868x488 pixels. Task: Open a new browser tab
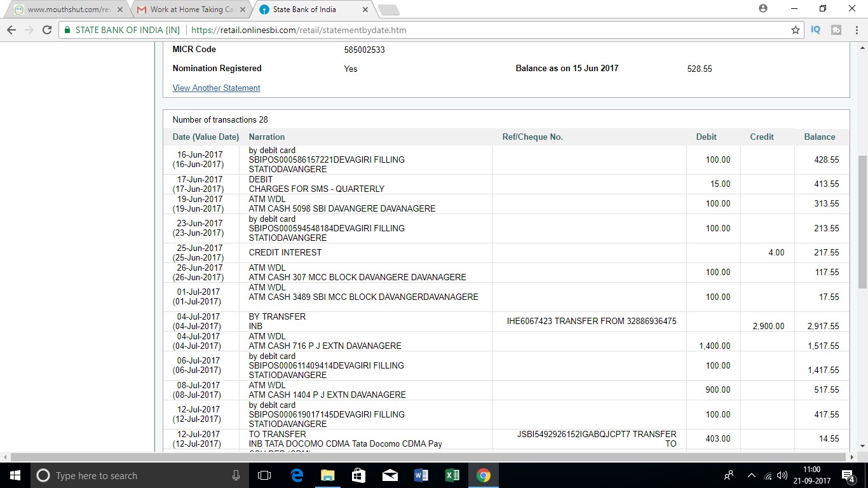tap(388, 10)
